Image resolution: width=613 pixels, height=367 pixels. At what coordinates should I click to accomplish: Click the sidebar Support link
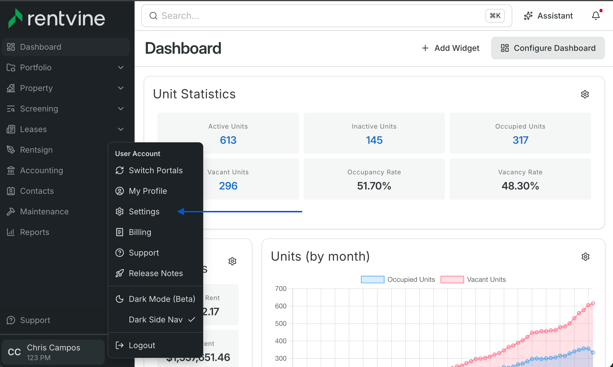point(35,320)
